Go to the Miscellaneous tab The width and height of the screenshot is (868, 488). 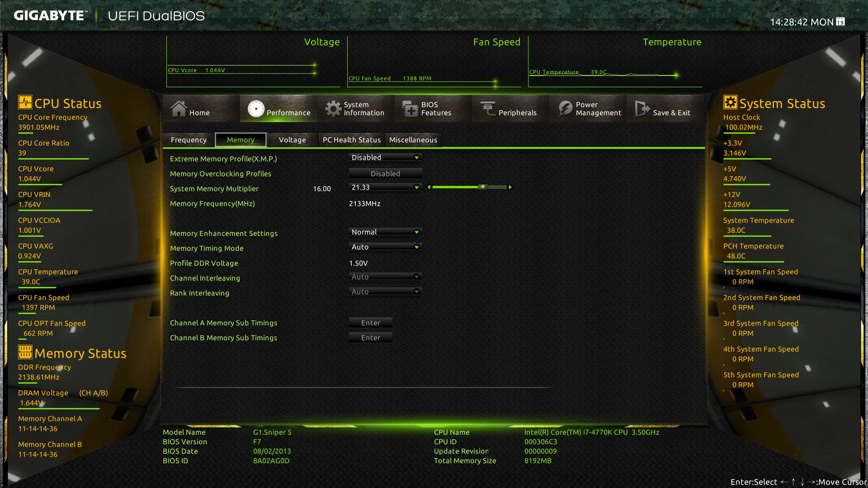[413, 140]
